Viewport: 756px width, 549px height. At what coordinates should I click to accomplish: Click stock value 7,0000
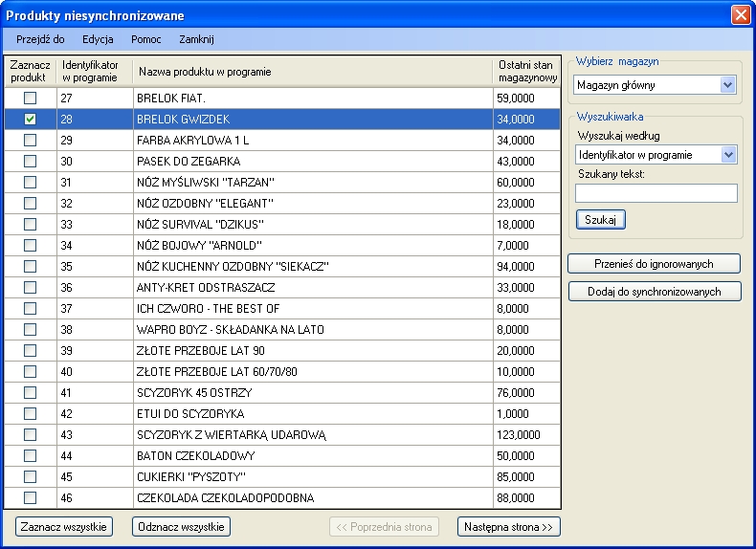pos(527,246)
